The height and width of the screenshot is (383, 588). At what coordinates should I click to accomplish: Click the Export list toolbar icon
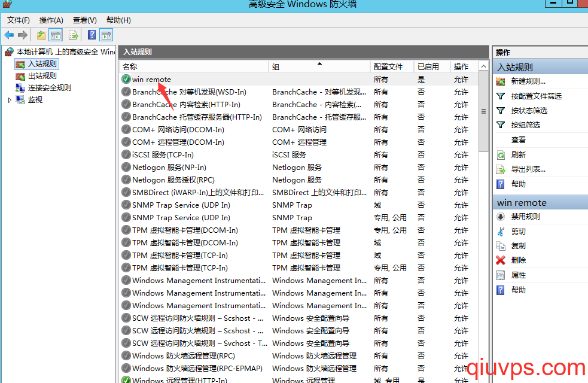click(74, 35)
